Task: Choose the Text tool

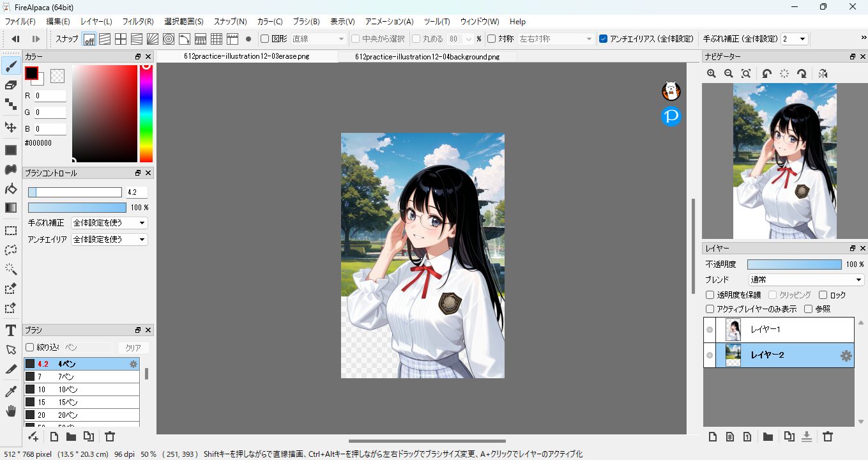Action: click(11, 330)
